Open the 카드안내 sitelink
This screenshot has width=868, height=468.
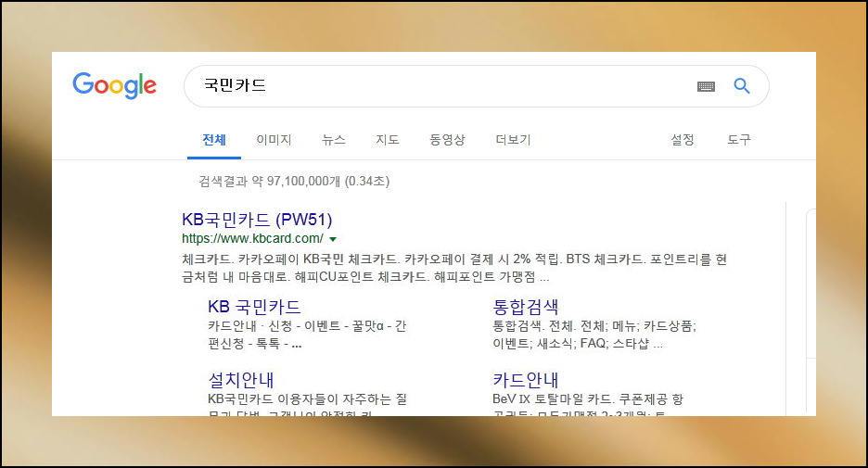(x=525, y=379)
